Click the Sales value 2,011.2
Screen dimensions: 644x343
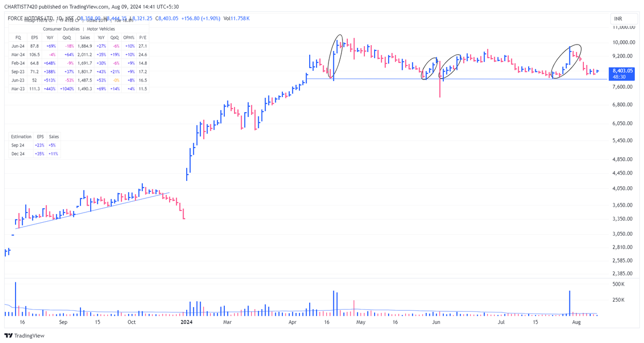[x=85, y=55]
